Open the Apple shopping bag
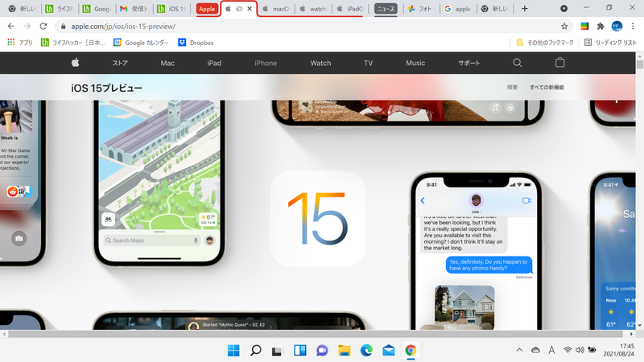This screenshot has width=644, height=362. click(559, 63)
